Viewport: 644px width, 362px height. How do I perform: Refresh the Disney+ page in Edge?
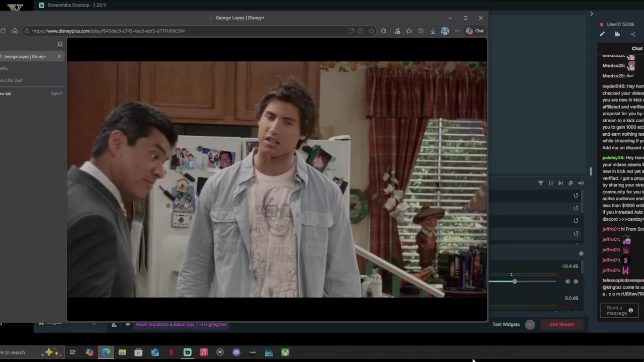point(3,31)
